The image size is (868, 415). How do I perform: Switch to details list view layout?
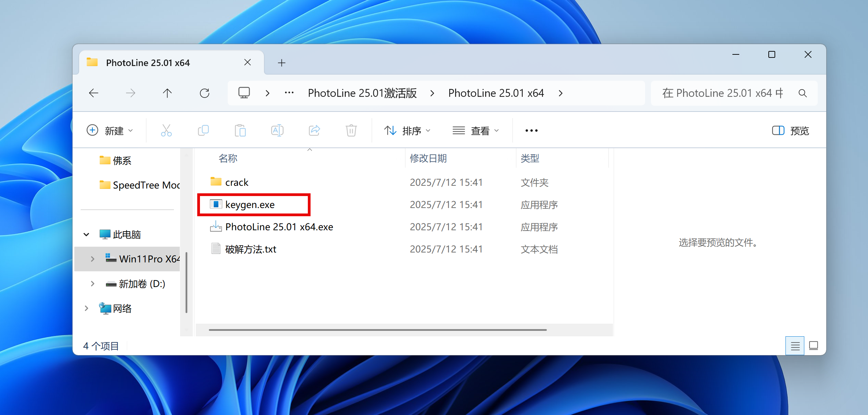(795, 346)
